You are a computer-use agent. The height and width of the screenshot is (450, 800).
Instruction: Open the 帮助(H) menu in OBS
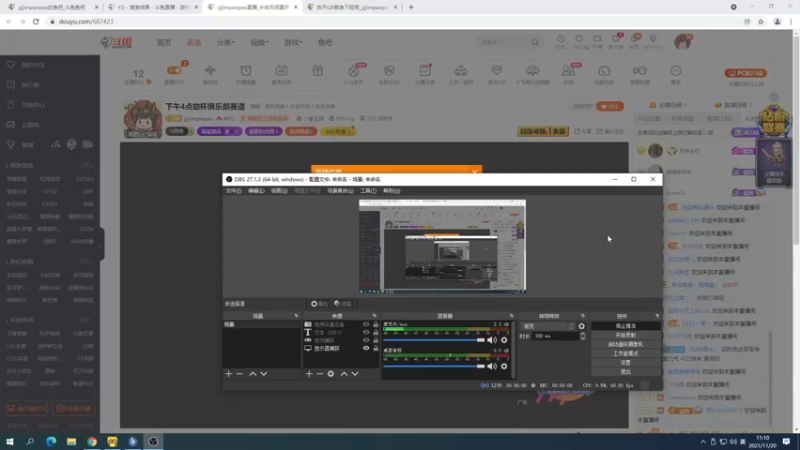(x=392, y=191)
